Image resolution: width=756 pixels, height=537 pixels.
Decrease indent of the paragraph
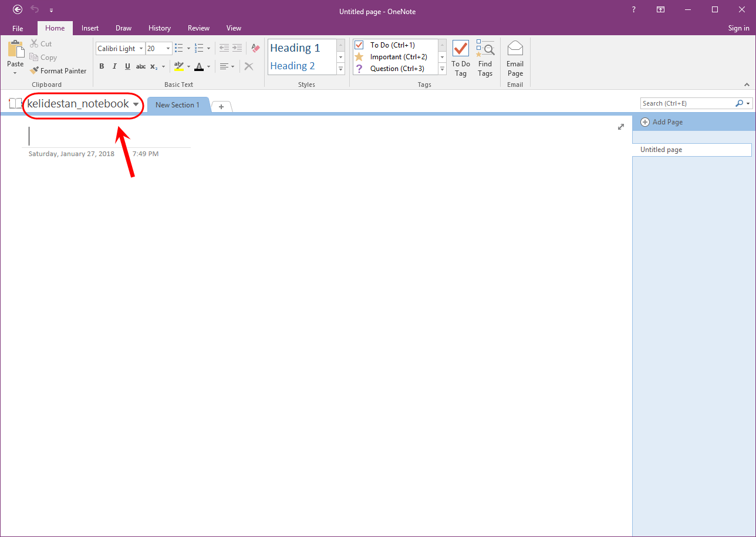coord(224,49)
